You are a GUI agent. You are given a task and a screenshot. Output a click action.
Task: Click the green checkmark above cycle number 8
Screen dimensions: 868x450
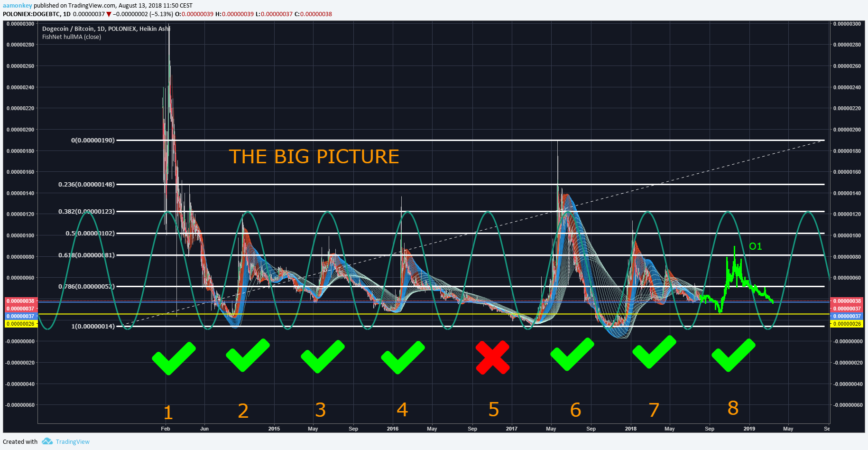point(733,355)
